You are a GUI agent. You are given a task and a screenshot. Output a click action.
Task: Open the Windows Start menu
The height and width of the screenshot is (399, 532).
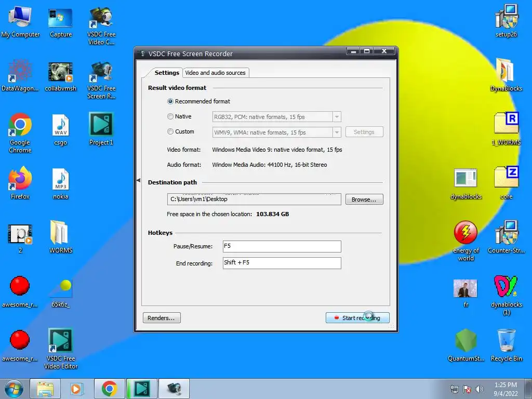14,389
